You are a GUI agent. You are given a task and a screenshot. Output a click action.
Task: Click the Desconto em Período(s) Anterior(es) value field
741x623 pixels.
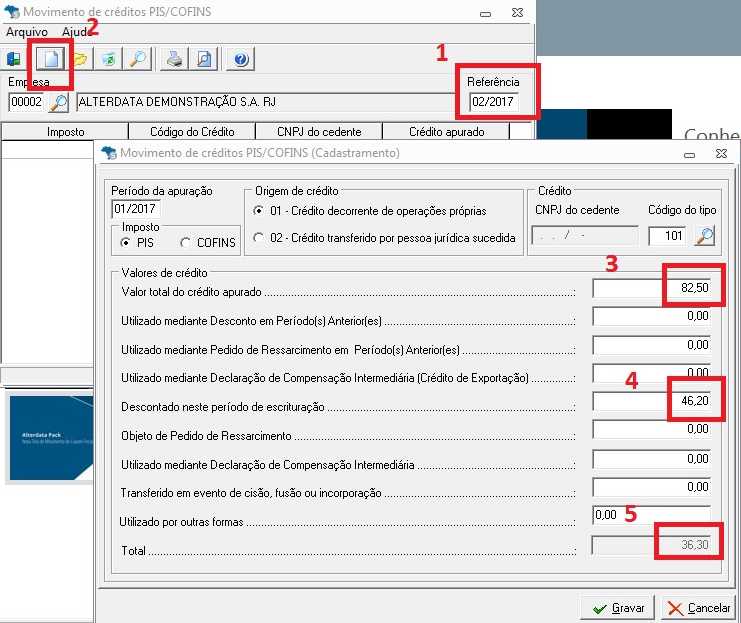[x=651, y=316]
